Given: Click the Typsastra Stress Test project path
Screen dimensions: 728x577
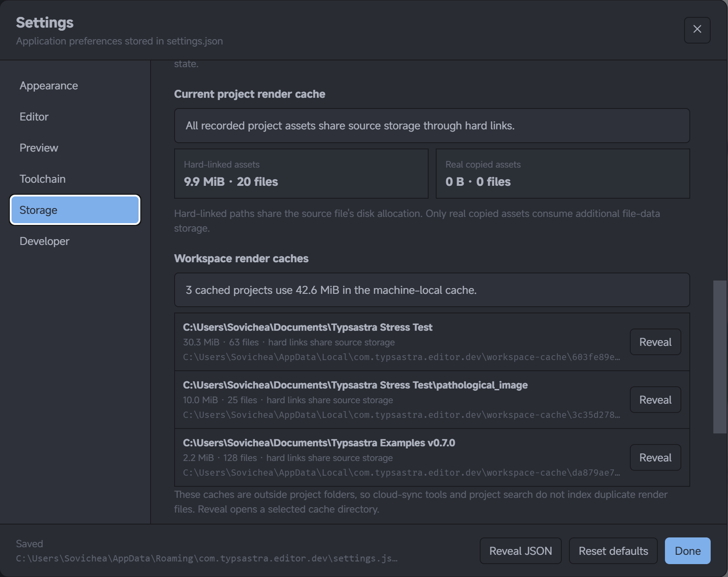Looking at the screenshot, I should point(307,327).
